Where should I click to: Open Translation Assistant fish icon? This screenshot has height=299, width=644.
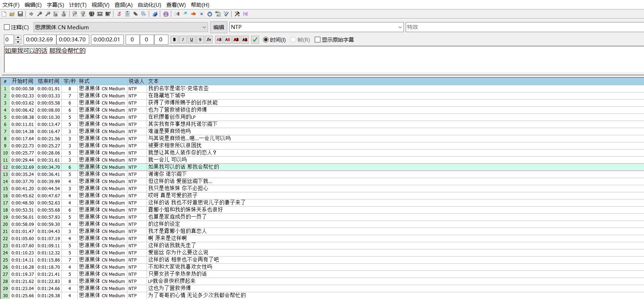tap(193, 14)
